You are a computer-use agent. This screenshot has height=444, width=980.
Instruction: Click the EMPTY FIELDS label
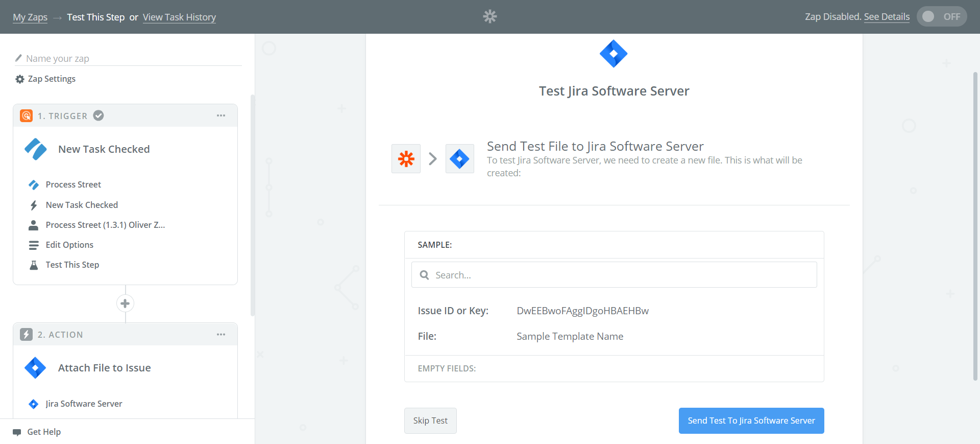point(447,368)
